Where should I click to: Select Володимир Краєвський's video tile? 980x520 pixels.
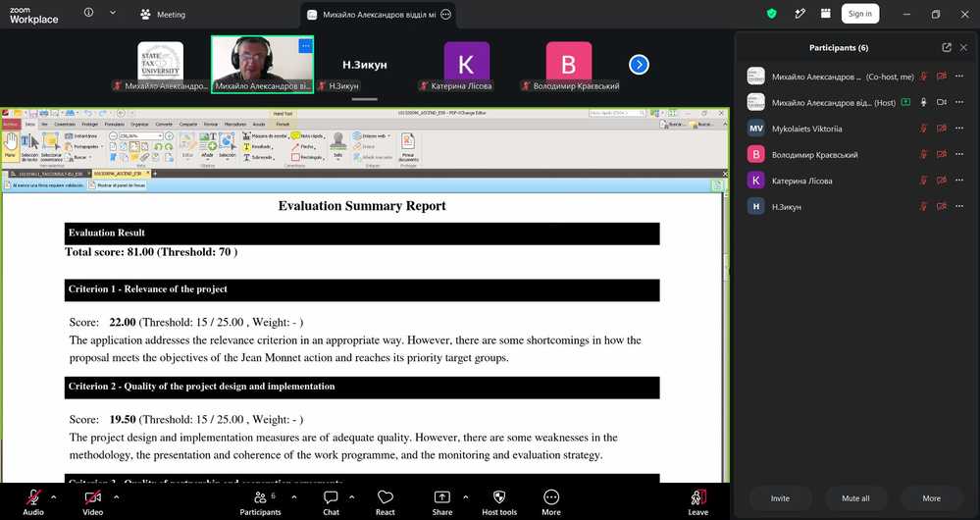(x=569, y=65)
